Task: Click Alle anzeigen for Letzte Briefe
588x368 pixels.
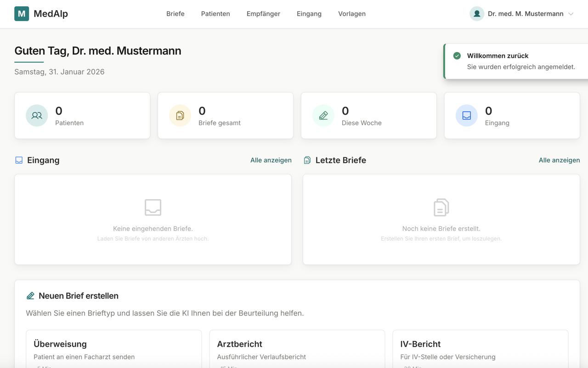Action: [x=559, y=160]
